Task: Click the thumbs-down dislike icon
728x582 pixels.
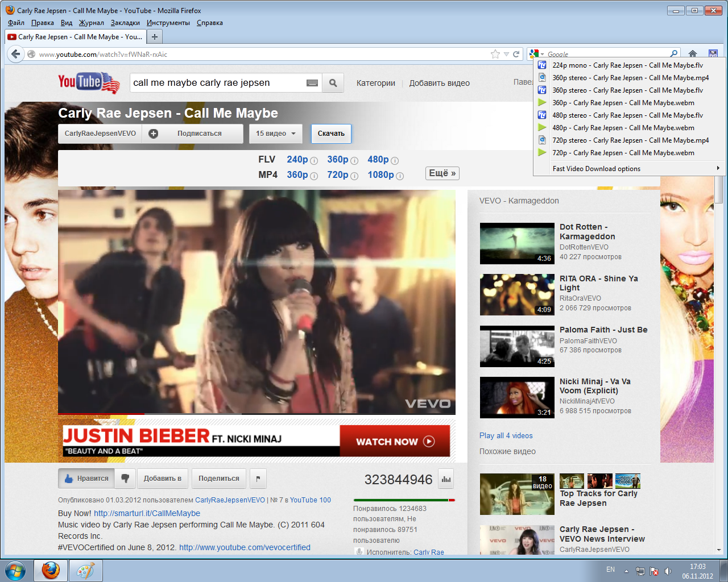Action: [x=125, y=479]
